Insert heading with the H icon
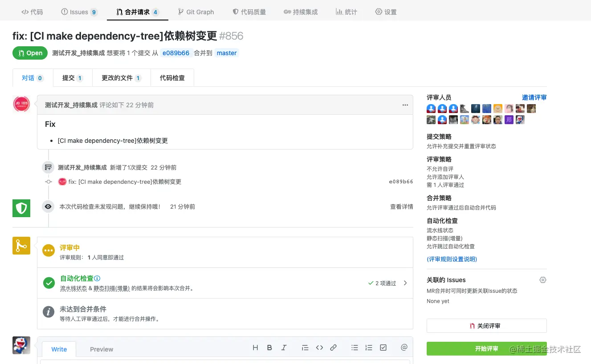 255,348
